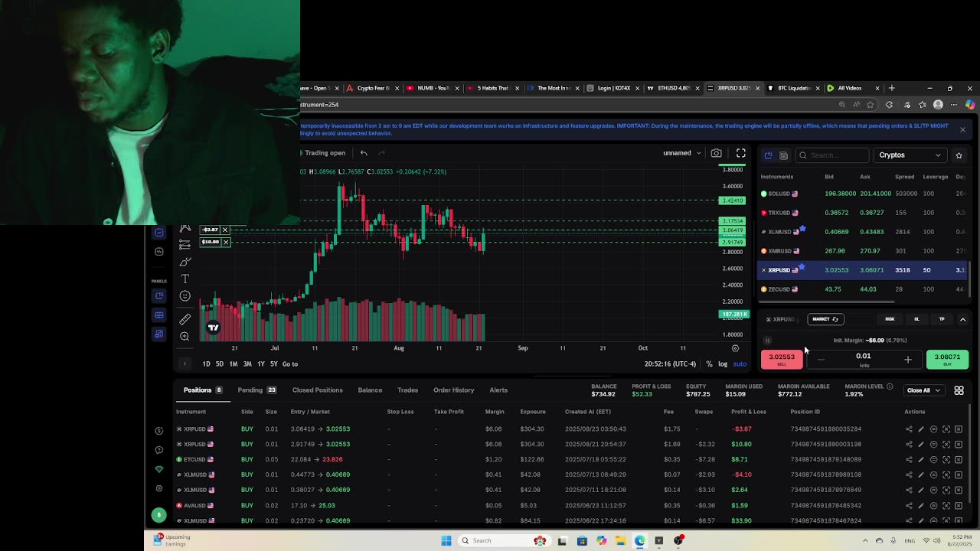The width and height of the screenshot is (980, 551).
Task: Open the Trades tab
Action: point(407,390)
